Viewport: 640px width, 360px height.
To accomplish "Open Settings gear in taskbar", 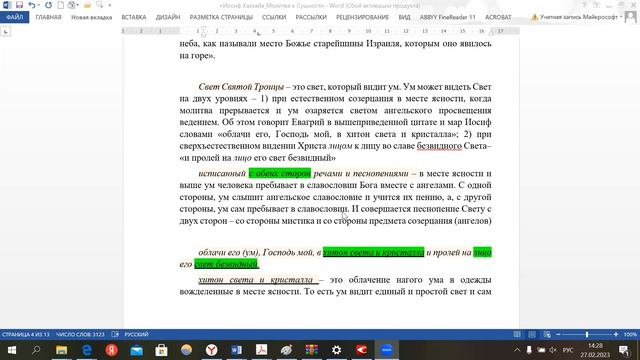I will (336, 350).
